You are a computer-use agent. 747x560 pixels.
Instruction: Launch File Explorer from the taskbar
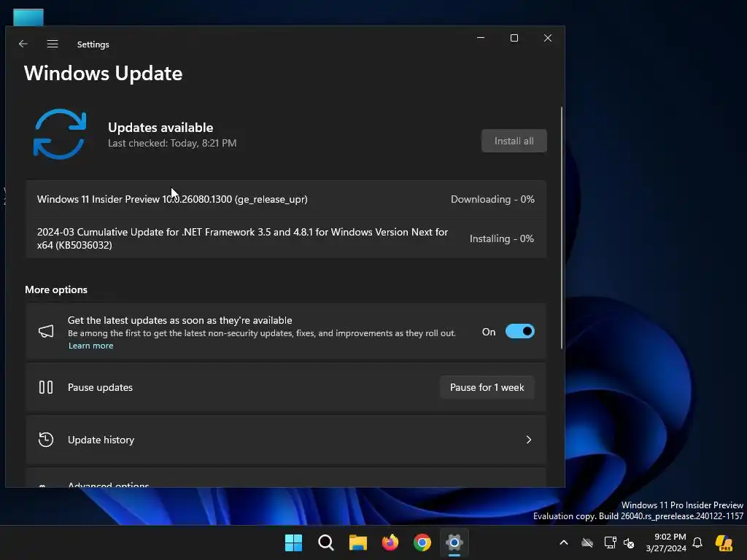pos(357,542)
